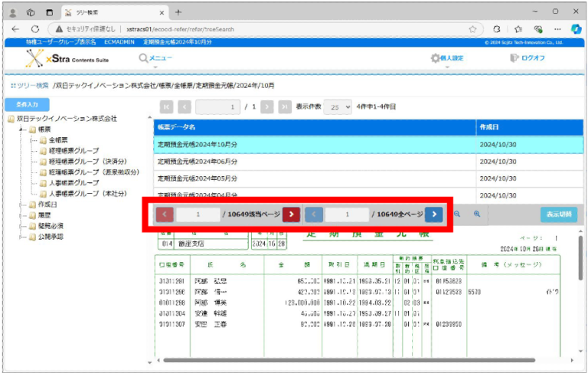Open 個人設定 personal settings

(446, 58)
